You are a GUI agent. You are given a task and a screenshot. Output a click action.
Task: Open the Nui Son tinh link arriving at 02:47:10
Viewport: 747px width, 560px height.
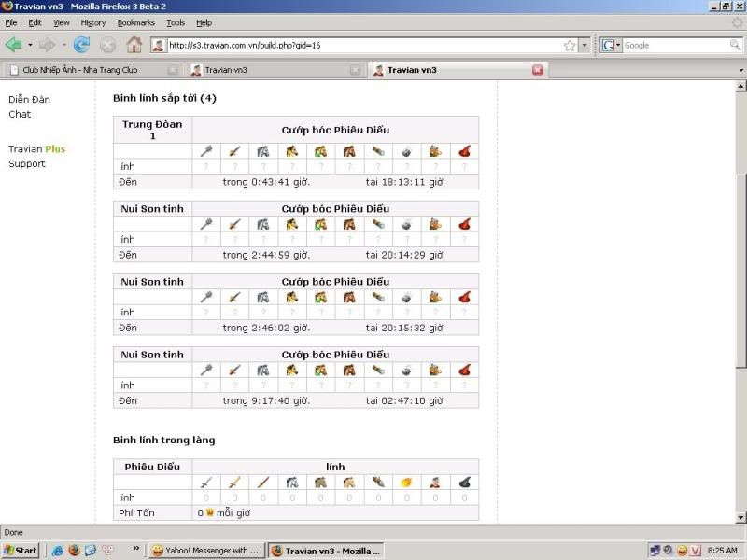152,355
